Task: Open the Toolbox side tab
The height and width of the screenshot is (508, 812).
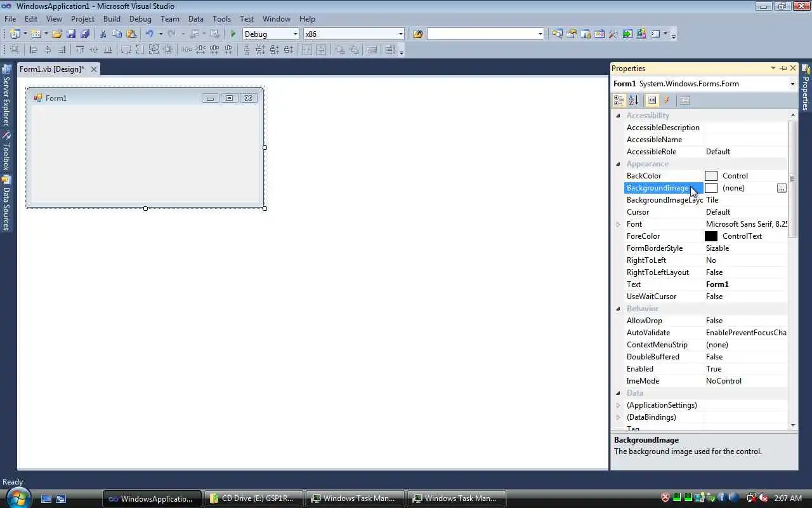Action: click(x=6, y=151)
